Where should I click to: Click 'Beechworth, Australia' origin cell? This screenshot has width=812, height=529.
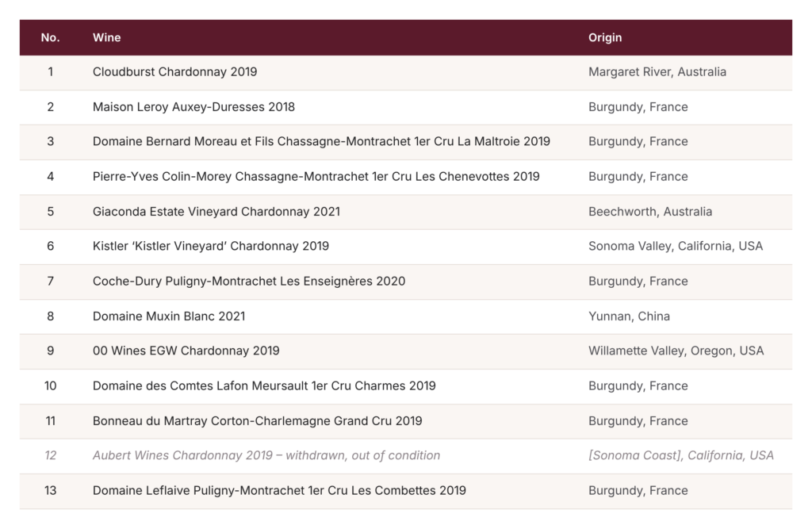(x=650, y=212)
